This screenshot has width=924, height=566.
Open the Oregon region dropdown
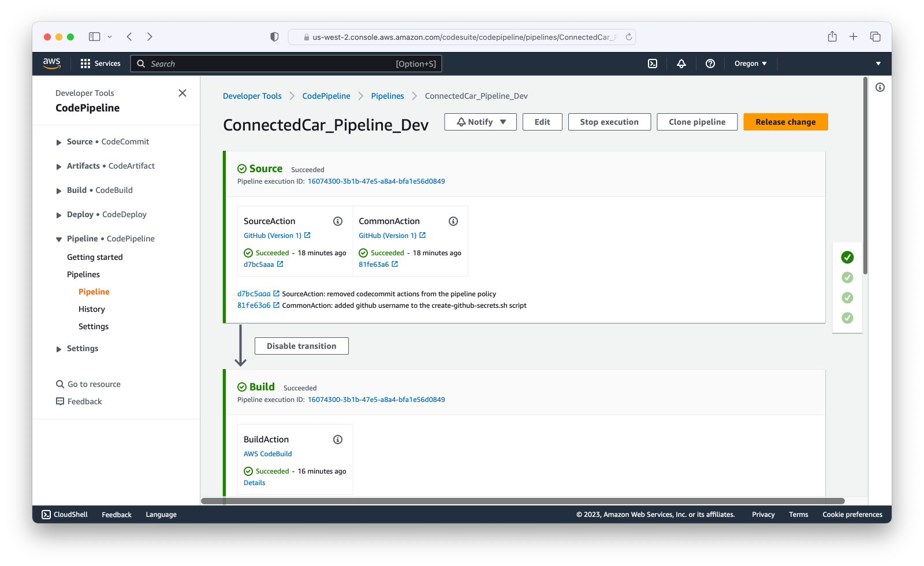750,64
